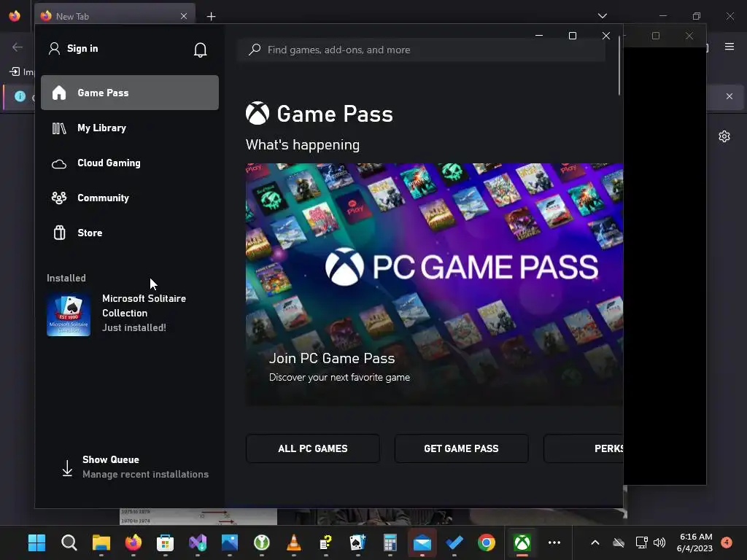Open Microsoft Solitaire Collection thumbnail
747x560 pixels.
(69, 314)
